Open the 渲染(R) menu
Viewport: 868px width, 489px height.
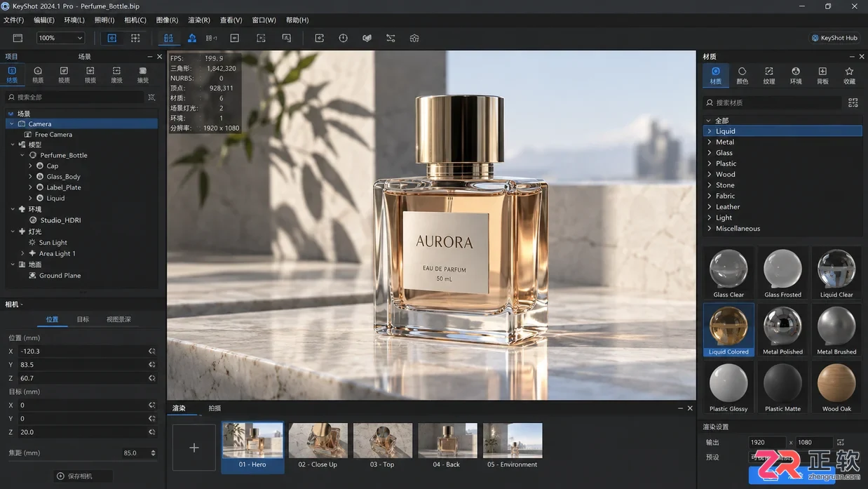pyautogui.click(x=199, y=20)
